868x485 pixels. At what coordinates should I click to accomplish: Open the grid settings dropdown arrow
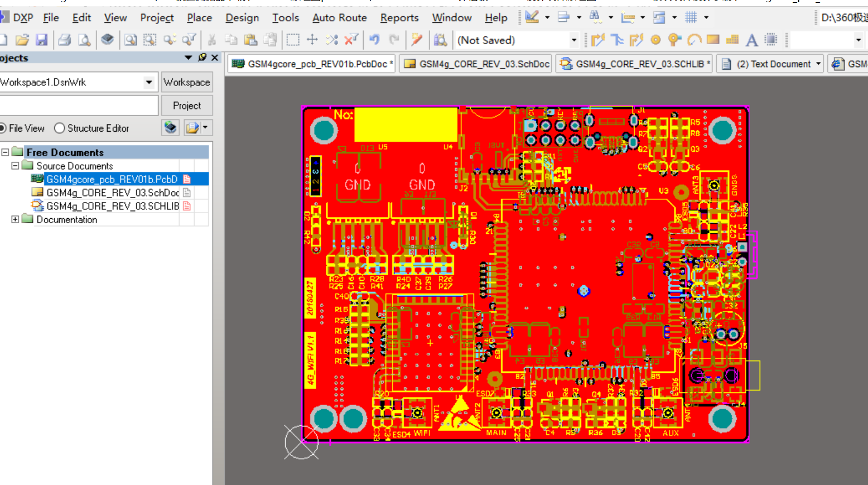click(x=706, y=17)
